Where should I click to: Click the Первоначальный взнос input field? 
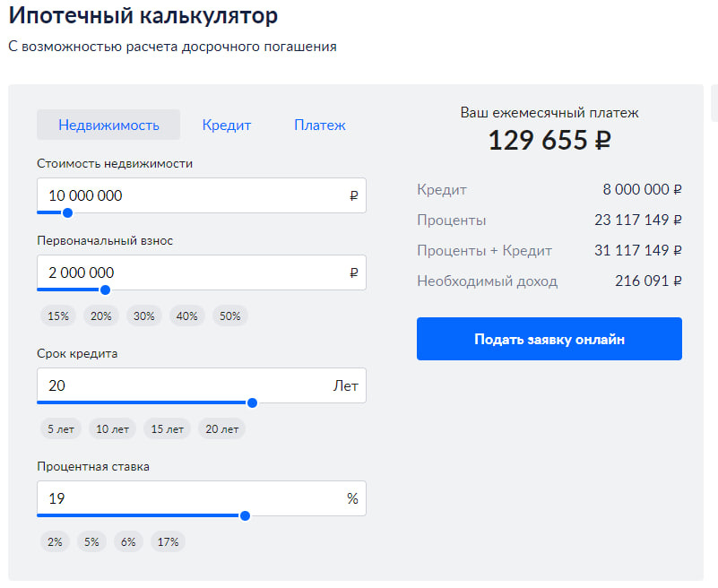[x=193, y=272]
